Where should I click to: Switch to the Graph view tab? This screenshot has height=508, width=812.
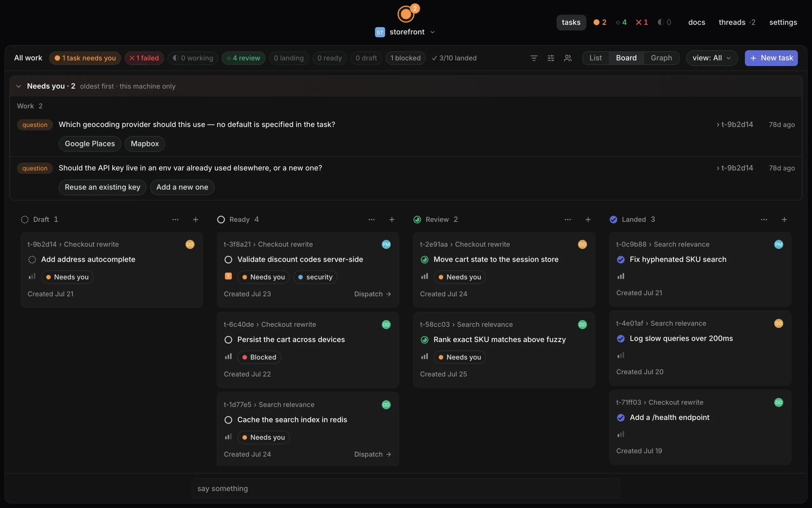tap(661, 58)
